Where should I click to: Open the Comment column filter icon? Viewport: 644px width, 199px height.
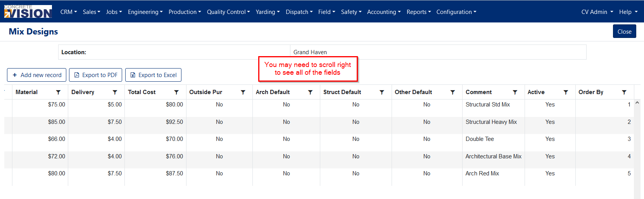coord(515,92)
